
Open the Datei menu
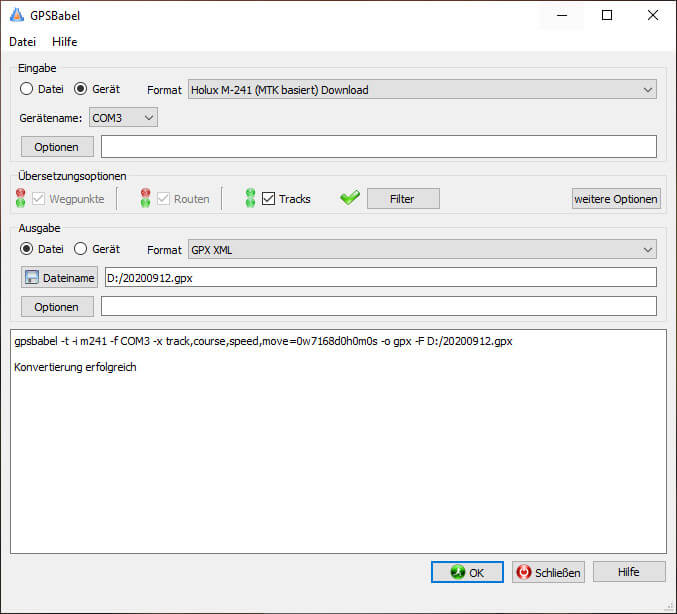click(x=22, y=42)
